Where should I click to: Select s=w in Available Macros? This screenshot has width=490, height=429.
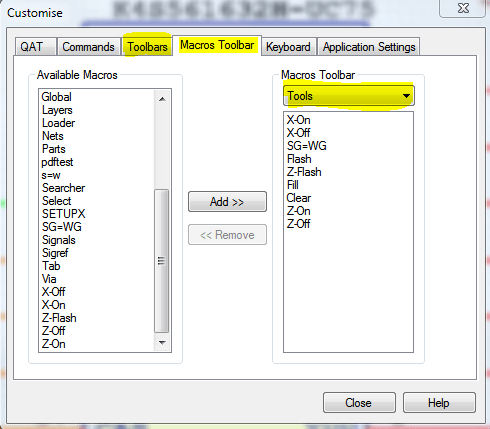pyautogui.click(x=51, y=175)
